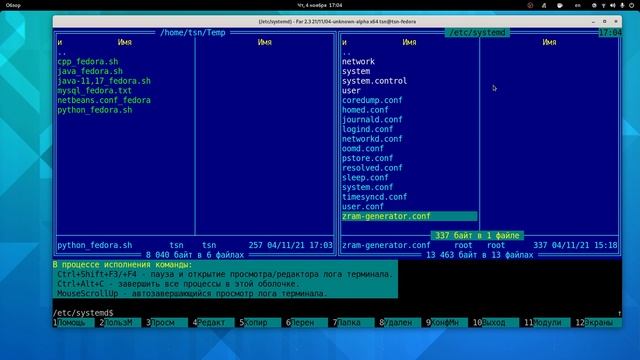
Task: Click function key 7 Папка
Action: [x=355, y=322]
